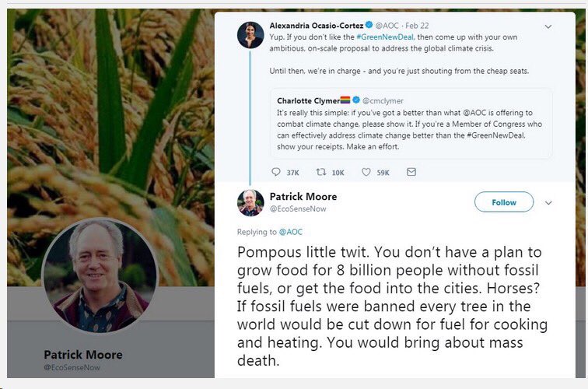Open Alexandria Ocasio-Cortez's small avatar

[250, 35]
